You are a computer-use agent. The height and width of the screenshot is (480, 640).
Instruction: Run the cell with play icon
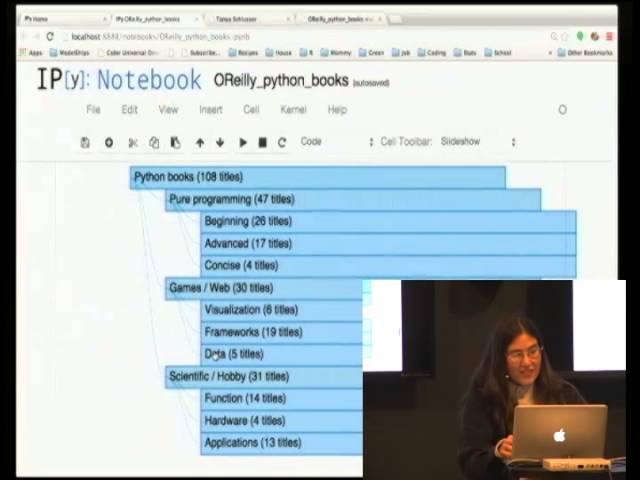(x=243, y=142)
